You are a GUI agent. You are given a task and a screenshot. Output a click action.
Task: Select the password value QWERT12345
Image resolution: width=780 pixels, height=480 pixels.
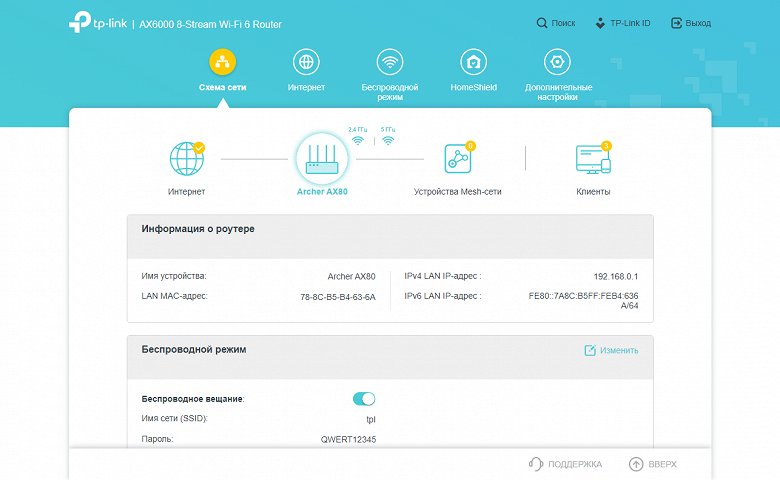[x=348, y=439]
